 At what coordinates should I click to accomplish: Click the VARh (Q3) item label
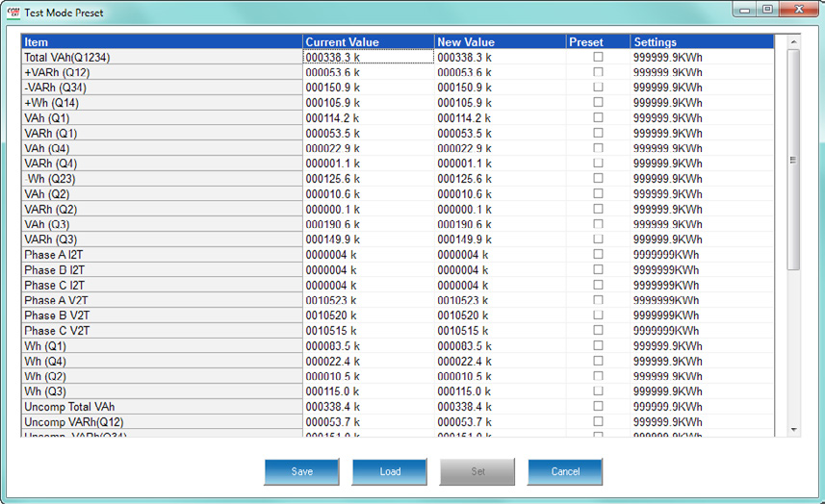[162, 239]
